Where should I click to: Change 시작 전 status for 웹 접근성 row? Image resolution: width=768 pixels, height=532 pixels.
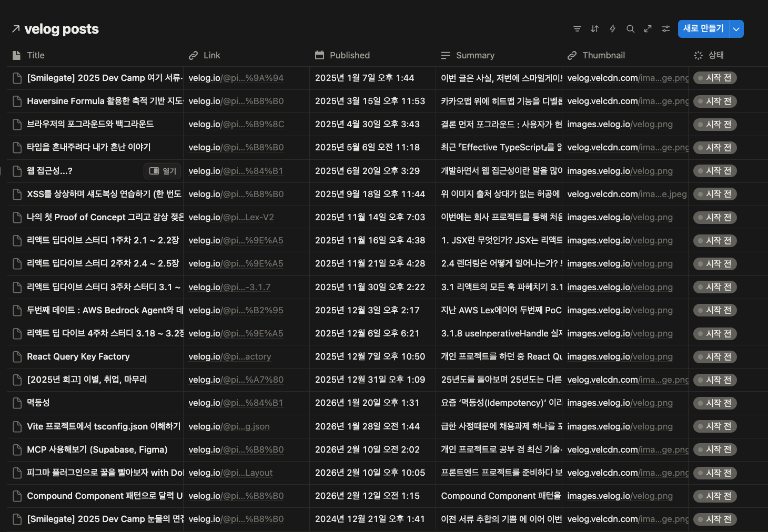point(715,171)
